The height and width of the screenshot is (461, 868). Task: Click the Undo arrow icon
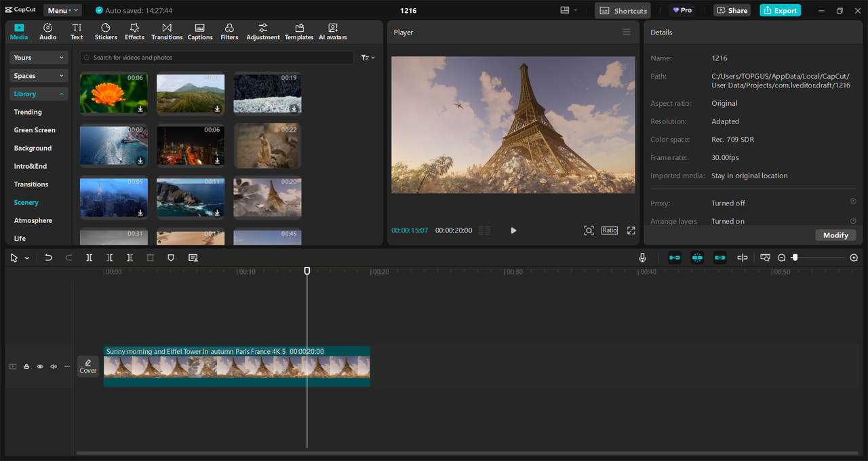point(48,258)
